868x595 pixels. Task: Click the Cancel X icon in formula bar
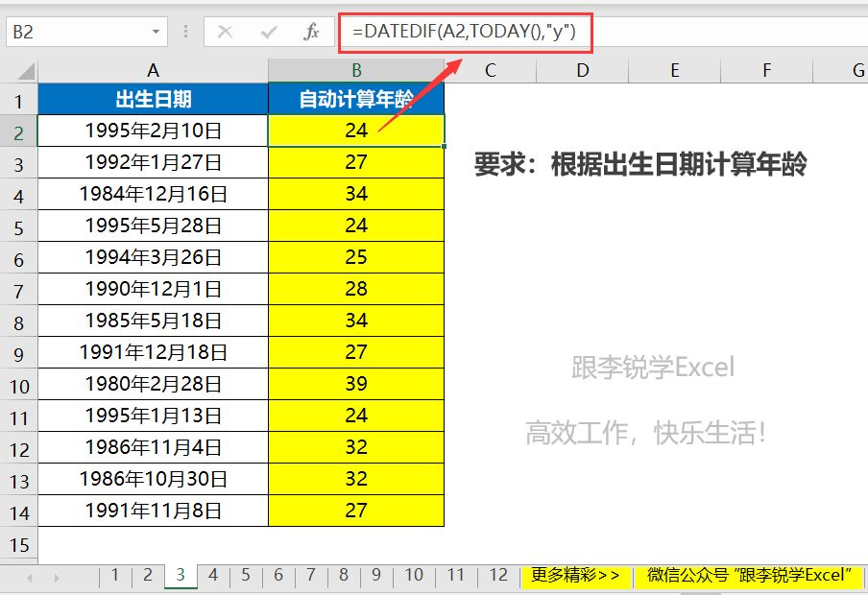pos(226,33)
